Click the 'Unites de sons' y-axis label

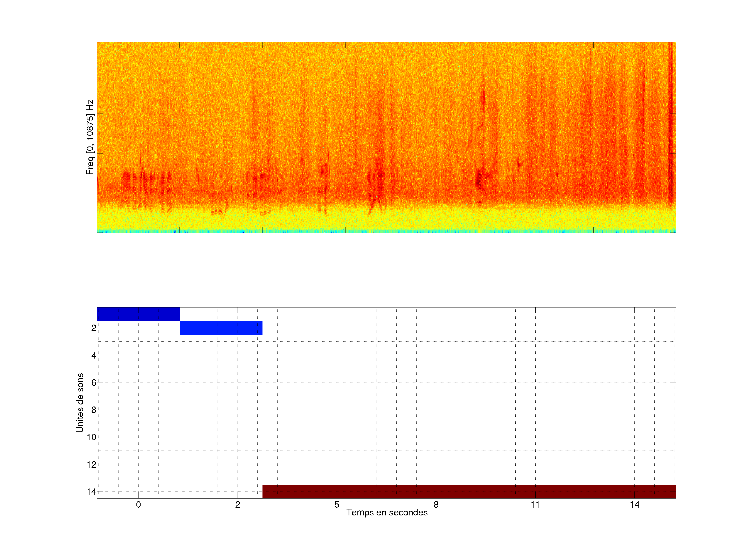(x=80, y=403)
